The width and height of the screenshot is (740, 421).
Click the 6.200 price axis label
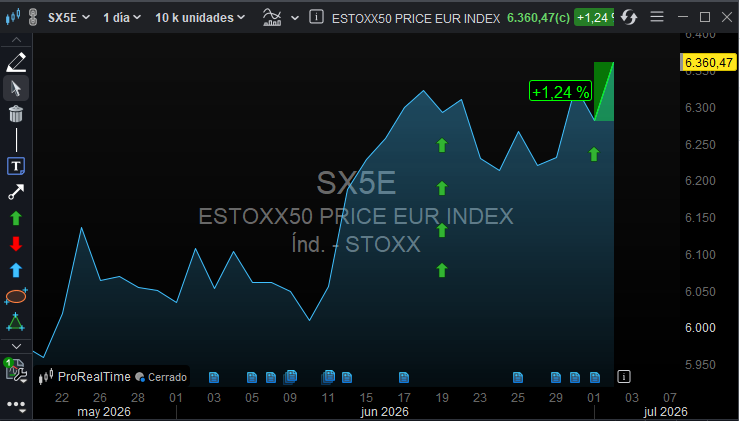coord(700,181)
